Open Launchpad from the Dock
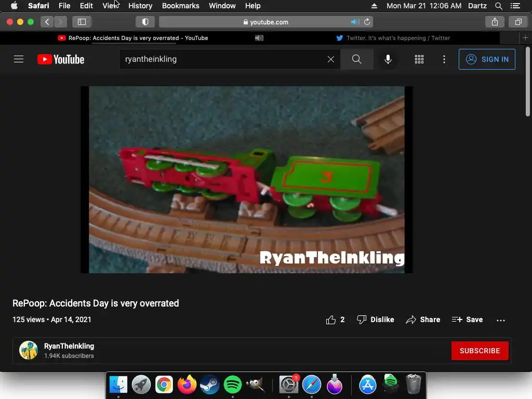 pyautogui.click(x=141, y=384)
